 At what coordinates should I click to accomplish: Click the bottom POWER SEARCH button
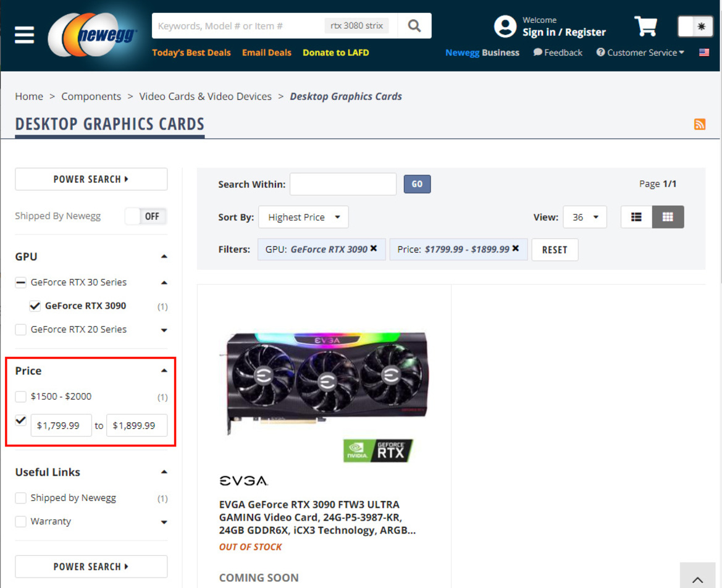[91, 566]
